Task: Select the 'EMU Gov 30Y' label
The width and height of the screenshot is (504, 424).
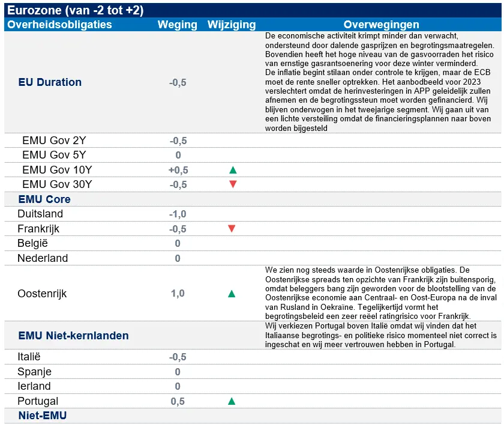Action: tap(57, 184)
